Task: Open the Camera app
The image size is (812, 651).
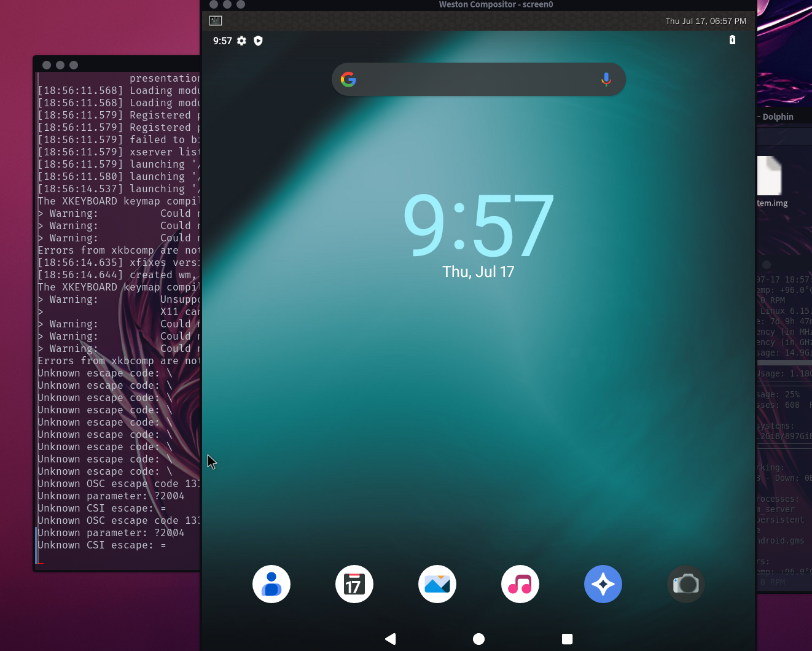Action: pos(685,584)
